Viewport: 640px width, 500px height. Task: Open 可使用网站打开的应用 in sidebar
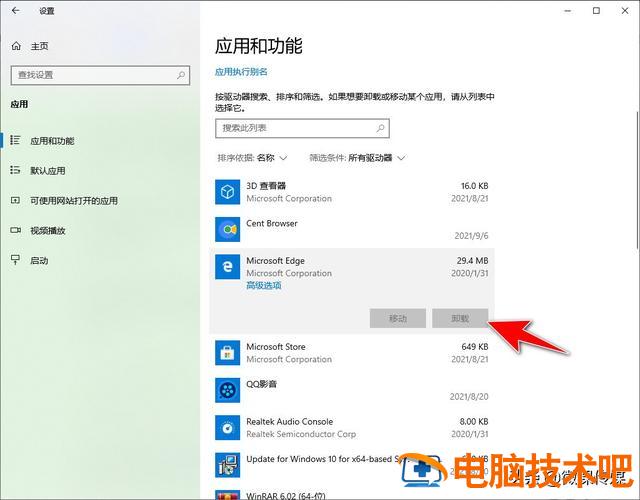pos(74,201)
